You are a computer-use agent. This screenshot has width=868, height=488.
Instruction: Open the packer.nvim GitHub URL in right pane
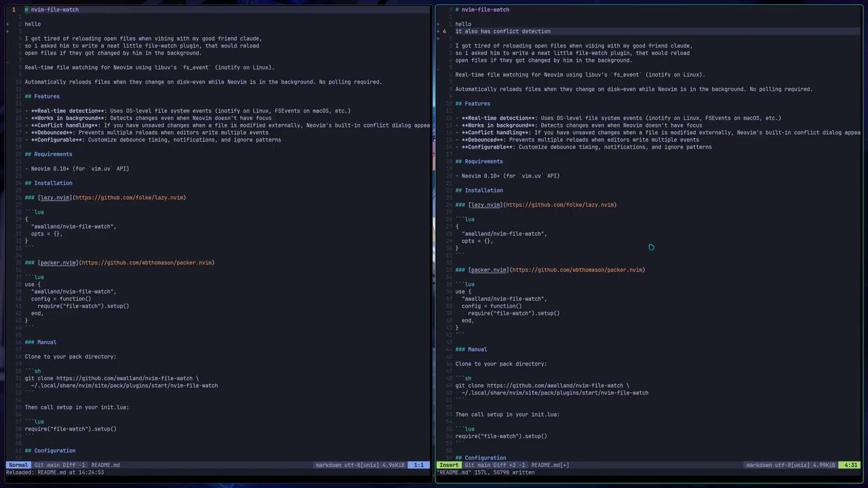point(577,270)
